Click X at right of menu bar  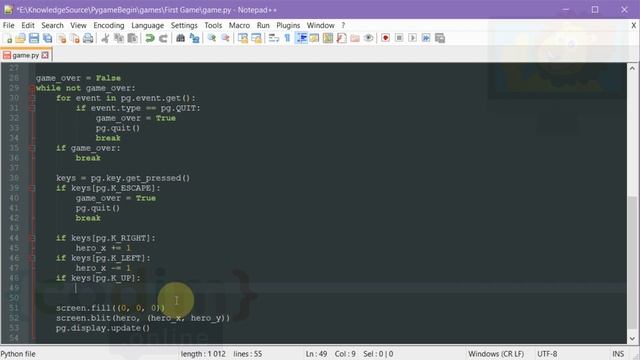click(x=633, y=25)
